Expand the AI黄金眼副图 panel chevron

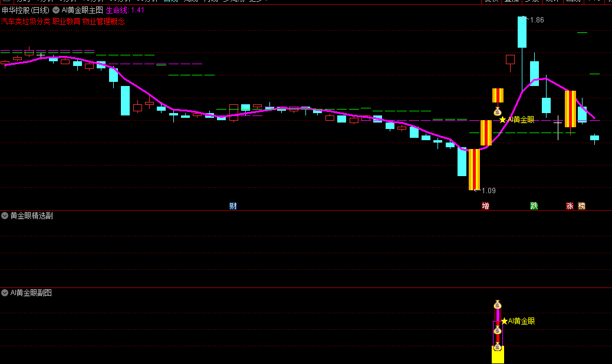[5, 293]
